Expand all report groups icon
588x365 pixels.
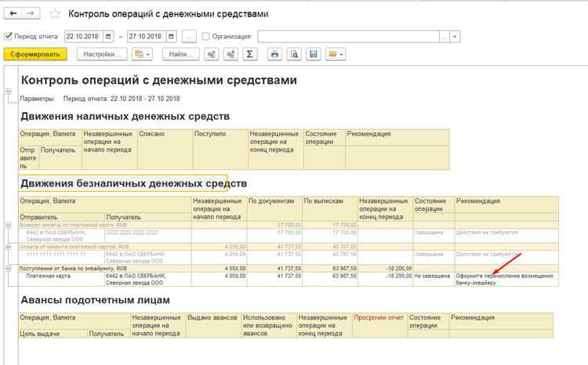pyautogui.click(x=230, y=54)
